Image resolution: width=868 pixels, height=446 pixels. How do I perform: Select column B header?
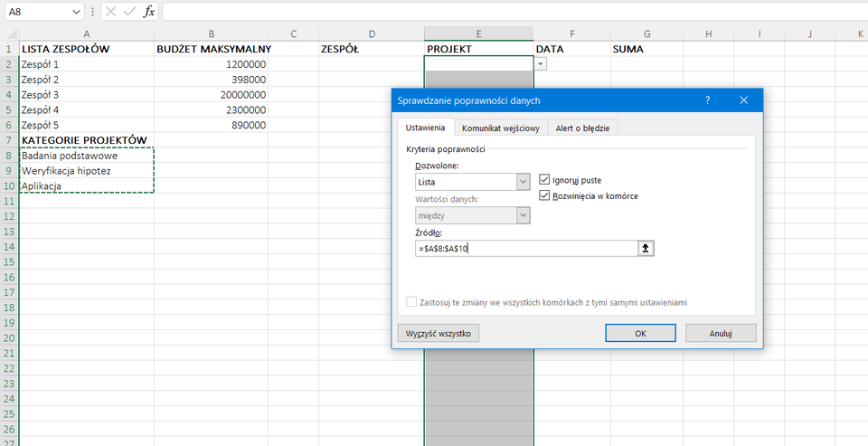point(211,33)
